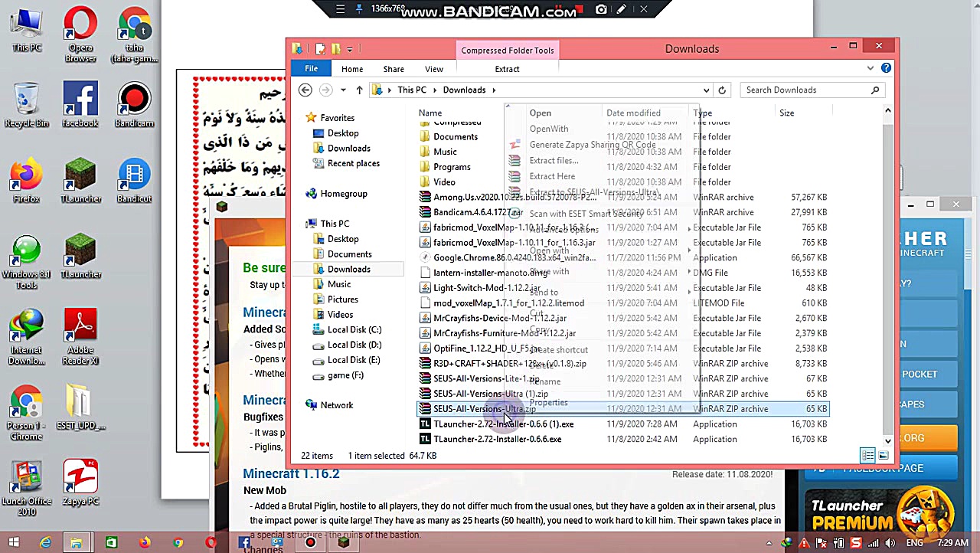Click the 7:29 AM taskbar clock
Image resolution: width=980 pixels, height=553 pixels.
(953, 544)
